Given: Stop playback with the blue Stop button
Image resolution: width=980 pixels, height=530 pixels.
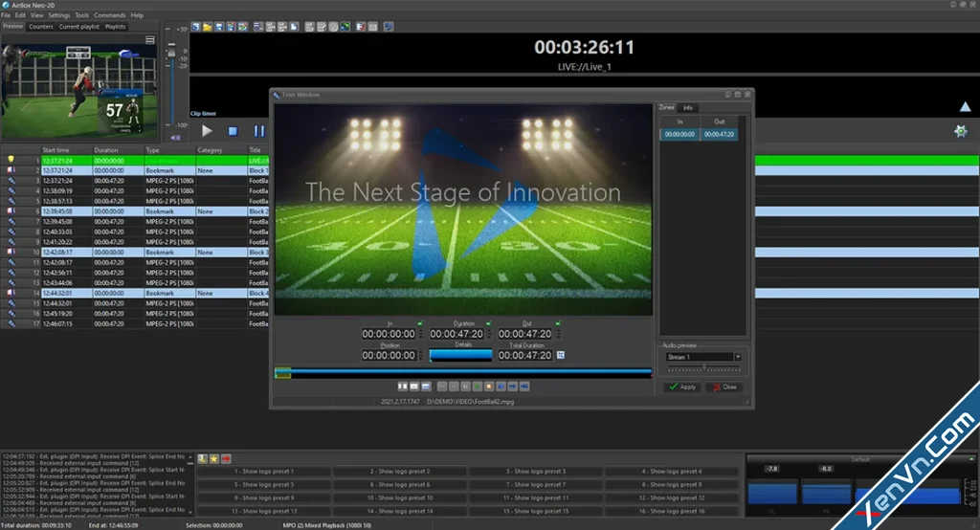Looking at the screenshot, I should tap(233, 131).
